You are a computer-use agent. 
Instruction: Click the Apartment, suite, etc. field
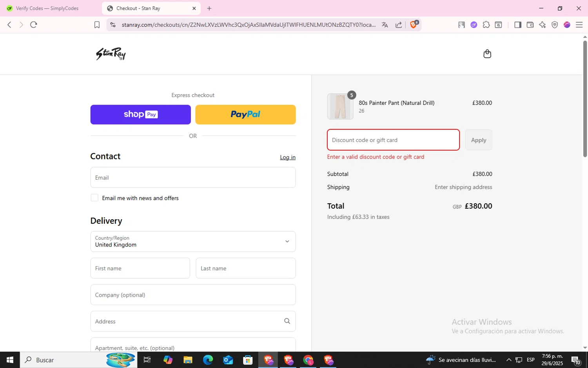pyautogui.click(x=193, y=345)
